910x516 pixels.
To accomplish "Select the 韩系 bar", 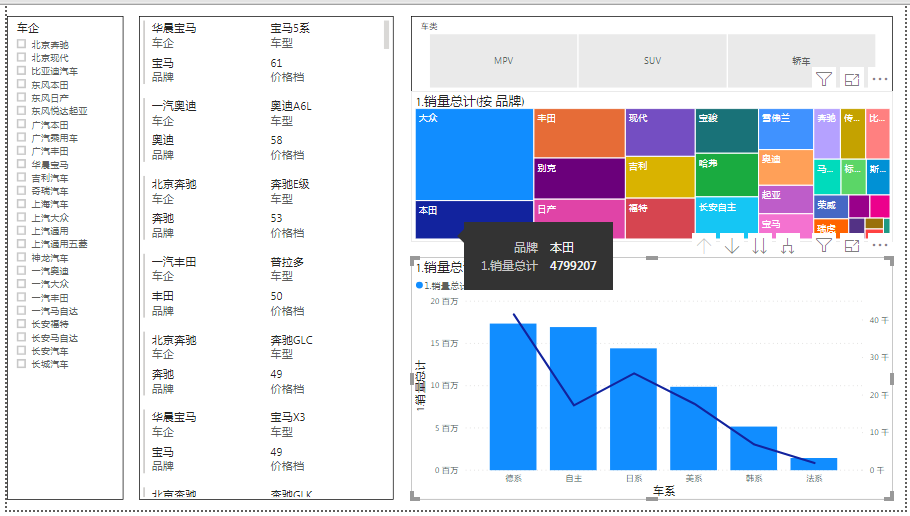I will (753, 448).
